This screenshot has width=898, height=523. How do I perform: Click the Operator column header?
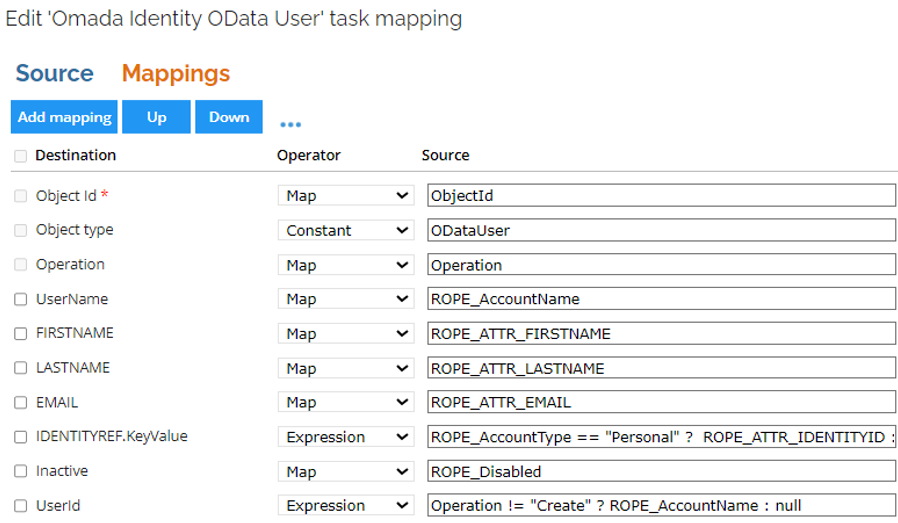tap(309, 155)
